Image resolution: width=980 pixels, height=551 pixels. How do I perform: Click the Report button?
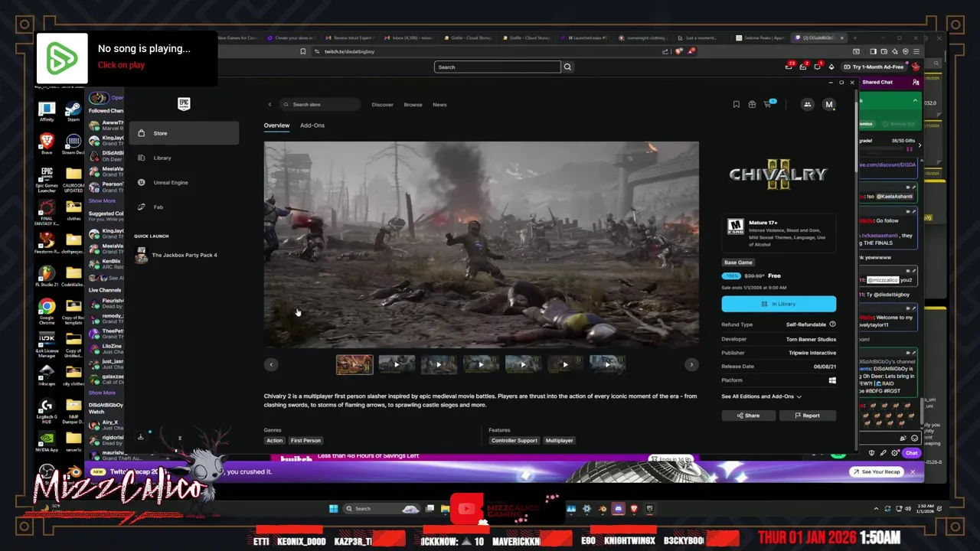pyautogui.click(x=807, y=416)
